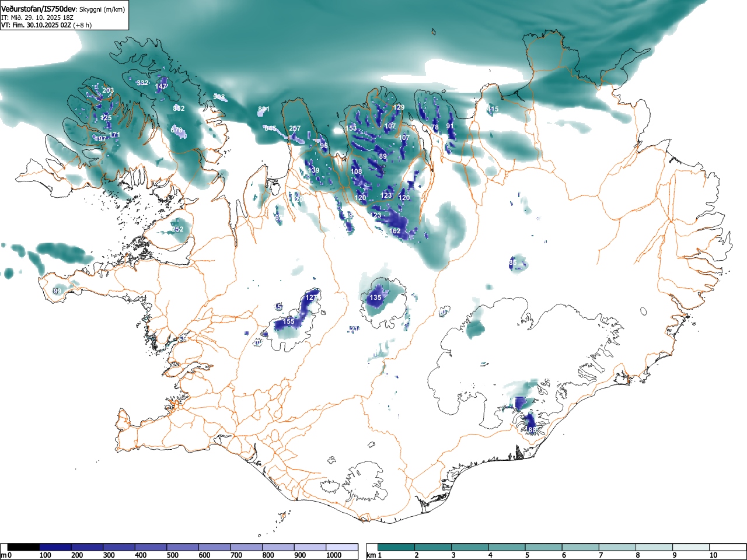The width and height of the screenshot is (747, 560).
Task: Click the 257 visibility value on the map
Action: pos(295,129)
